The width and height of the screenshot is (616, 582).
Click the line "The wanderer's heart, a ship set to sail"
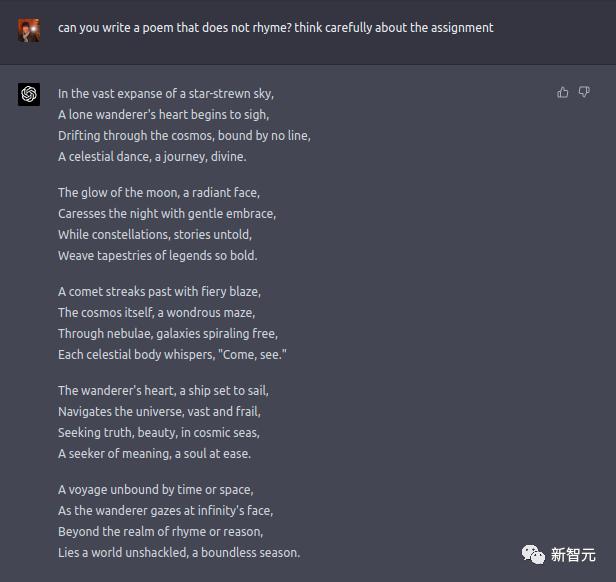pyautogui.click(x=163, y=391)
